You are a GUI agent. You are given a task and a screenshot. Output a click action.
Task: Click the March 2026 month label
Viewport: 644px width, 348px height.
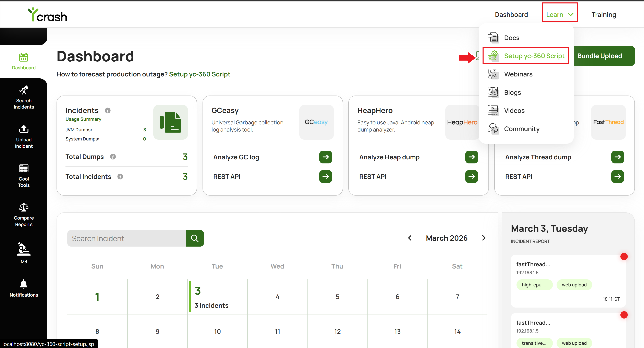447,238
